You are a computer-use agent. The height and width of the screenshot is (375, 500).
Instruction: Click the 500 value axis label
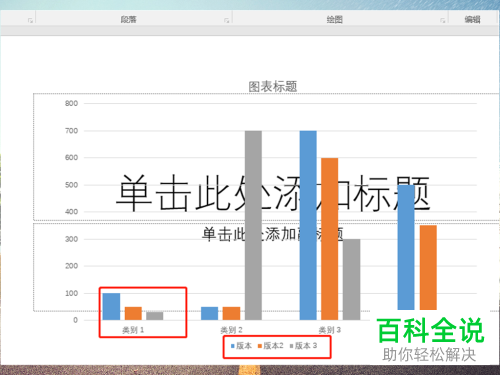pos(71,185)
